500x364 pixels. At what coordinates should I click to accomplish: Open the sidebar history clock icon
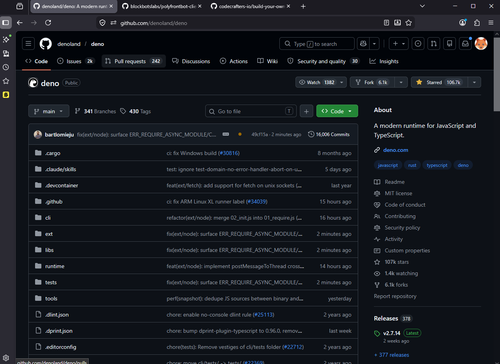tap(6, 67)
